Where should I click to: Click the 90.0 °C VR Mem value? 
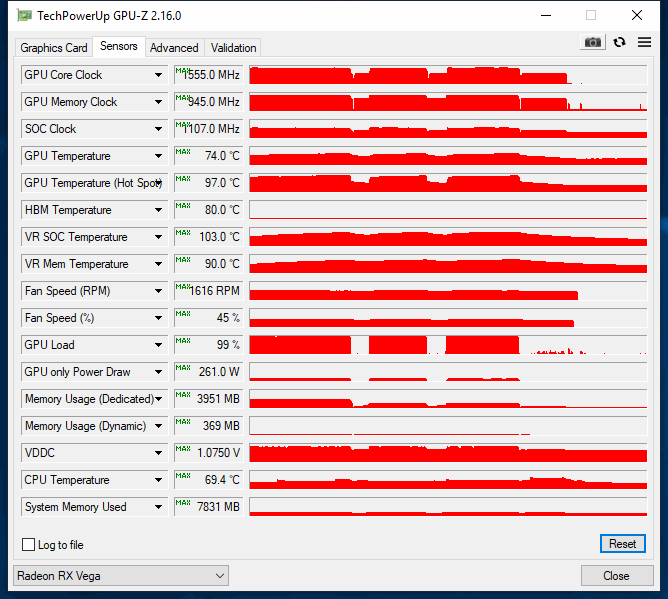click(208, 264)
